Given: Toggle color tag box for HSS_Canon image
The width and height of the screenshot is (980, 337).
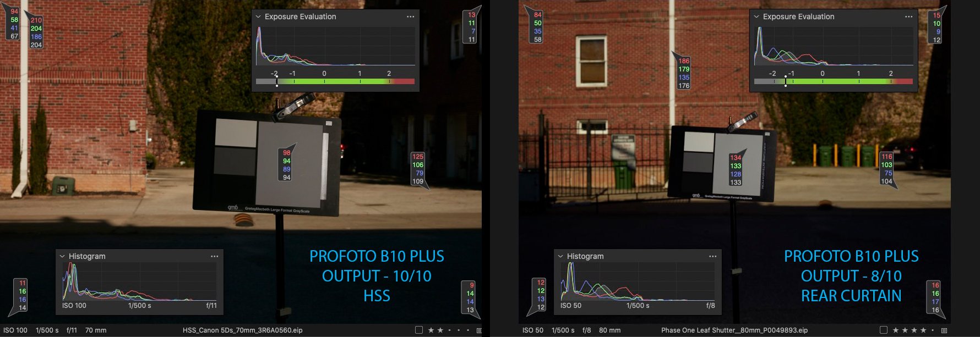Looking at the screenshot, I should pyautogui.click(x=419, y=330).
